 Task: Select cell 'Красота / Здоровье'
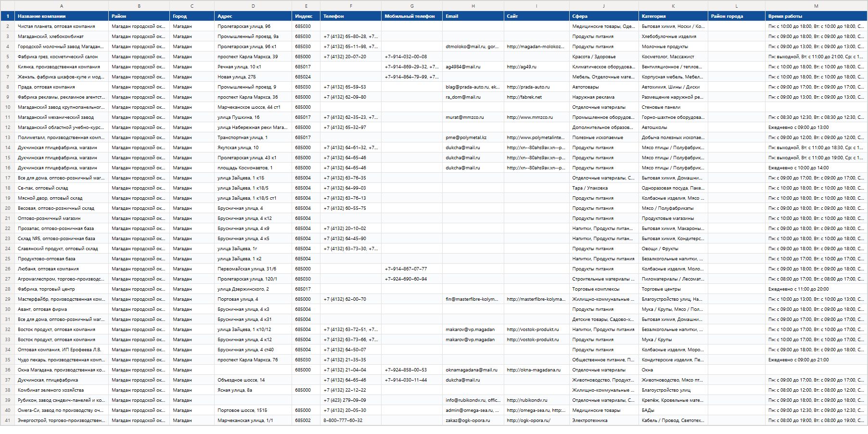(x=604, y=57)
